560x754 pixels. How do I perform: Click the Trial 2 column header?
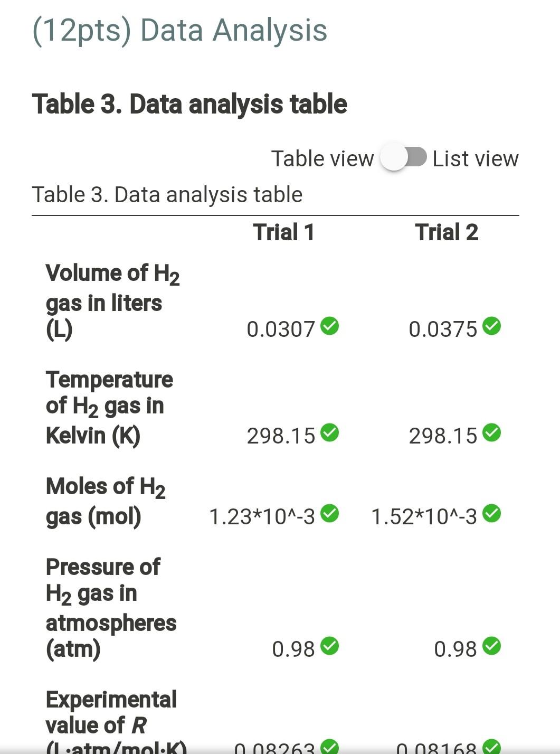click(x=447, y=231)
